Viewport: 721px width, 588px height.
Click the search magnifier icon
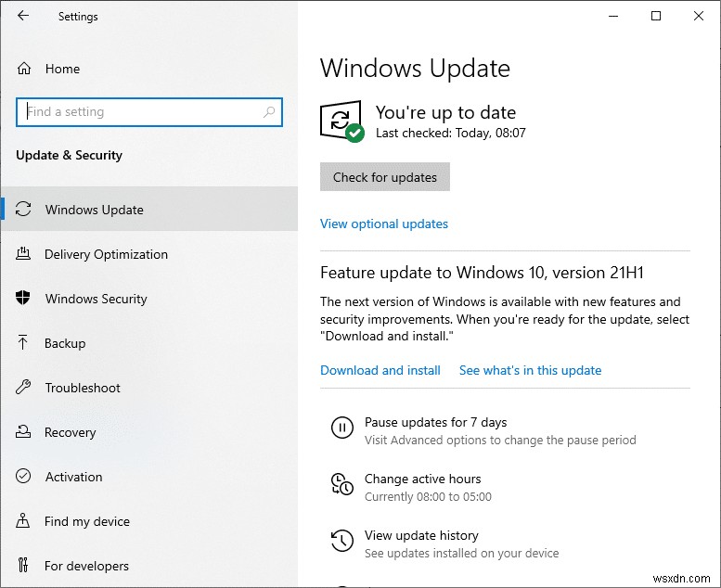pyautogui.click(x=269, y=112)
